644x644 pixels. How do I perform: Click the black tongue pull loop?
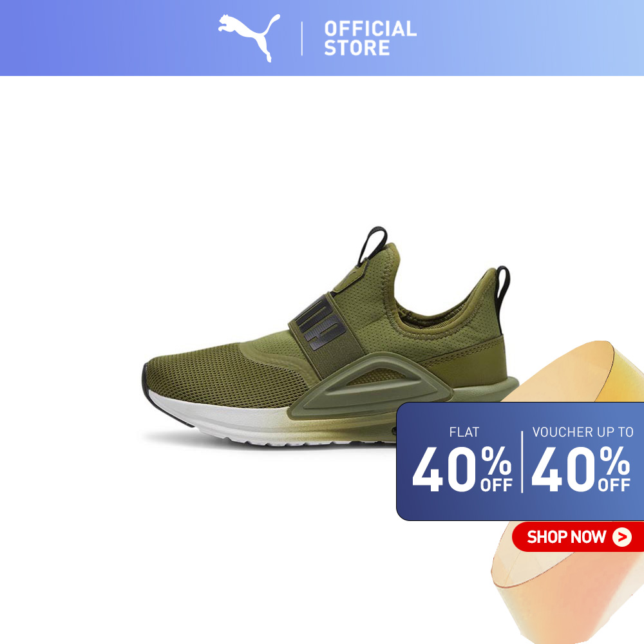pos(373,244)
